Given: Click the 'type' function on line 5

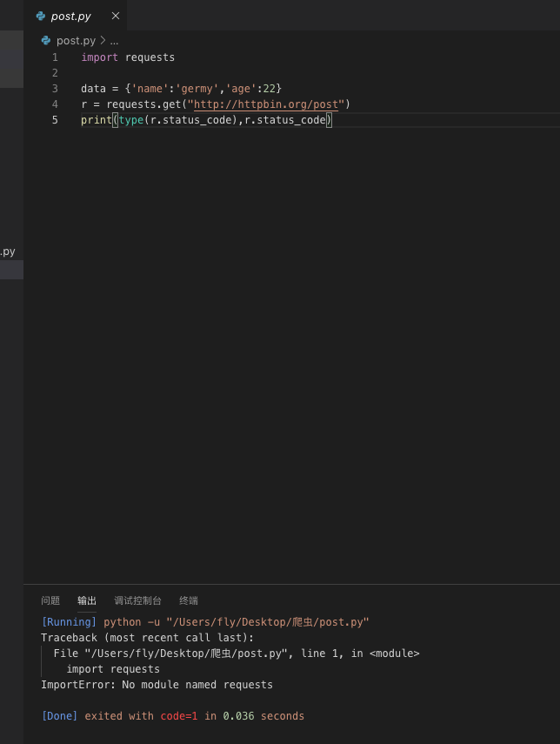Looking at the screenshot, I should point(131,120).
